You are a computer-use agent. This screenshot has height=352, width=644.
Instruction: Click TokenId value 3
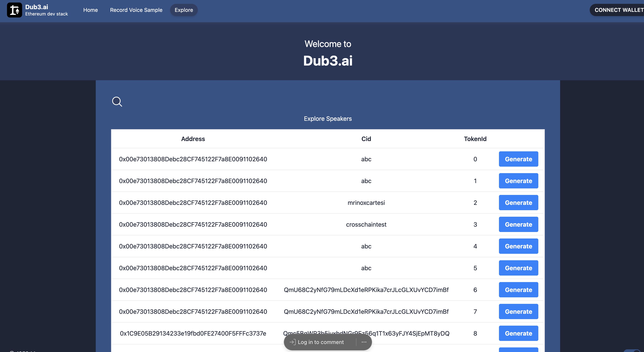(475, 224)
